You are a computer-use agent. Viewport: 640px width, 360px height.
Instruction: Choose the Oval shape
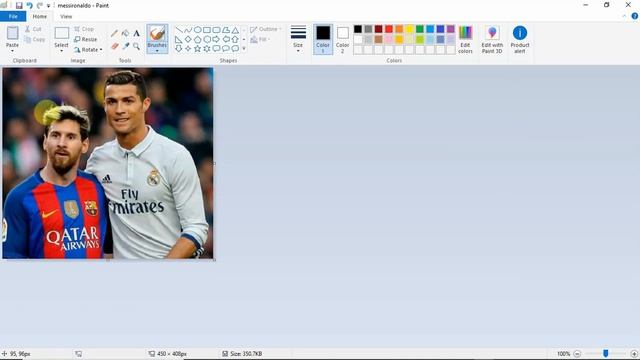[x=198, y=30]
